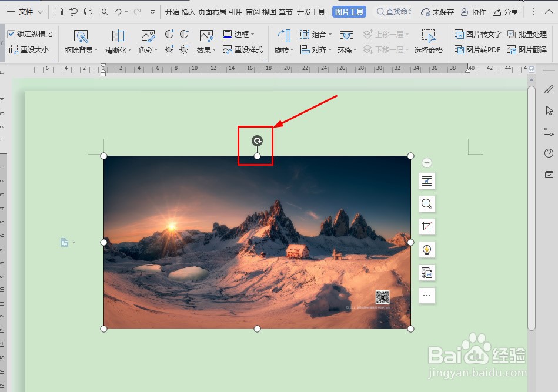This screenshot has width=558, height=392.
Task: Switch to the Page Layout (页面布局) tab
Action: [x=212, y=12]
